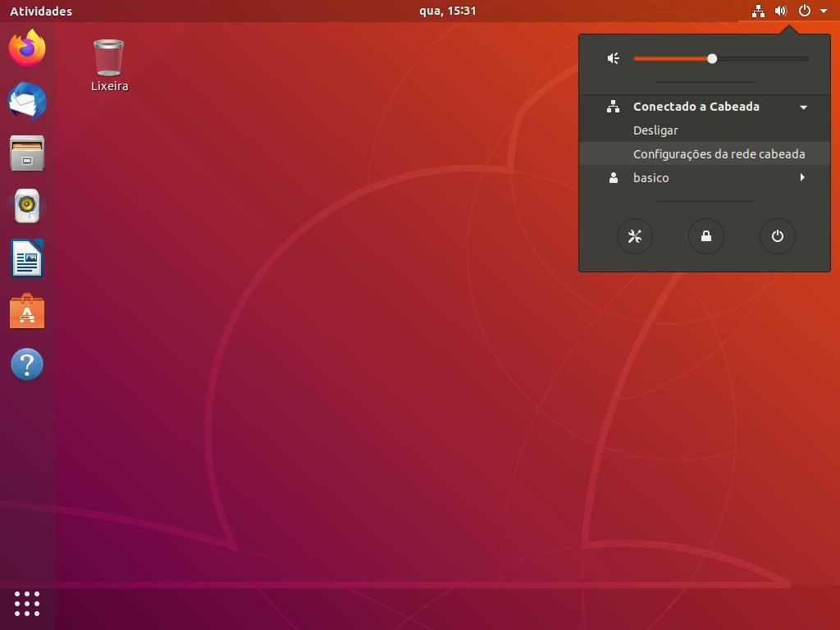Click the Lixeira label on the desktop
This screenshot has width=840, height=630.
109,86
